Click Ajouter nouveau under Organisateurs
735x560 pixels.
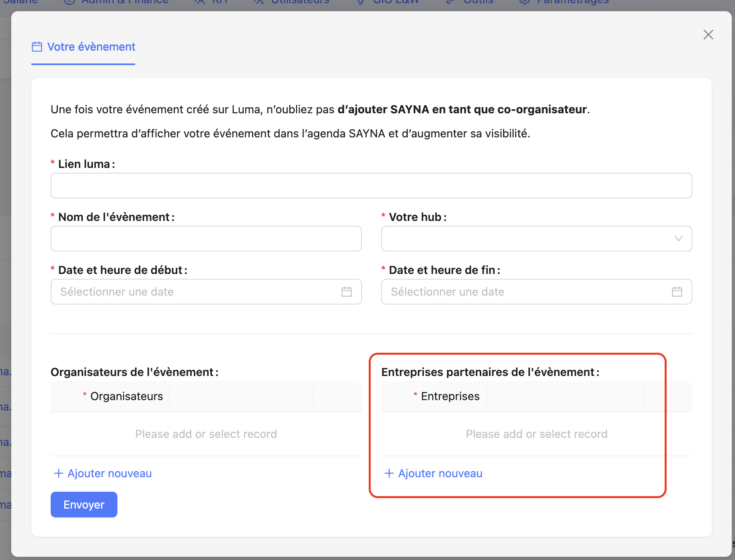(x=103, y=473)
